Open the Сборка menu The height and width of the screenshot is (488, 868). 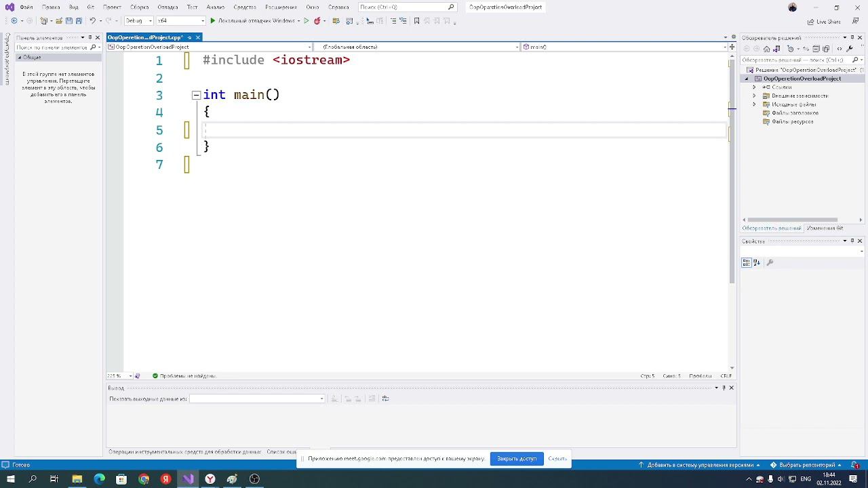click(x=139, y=7)
